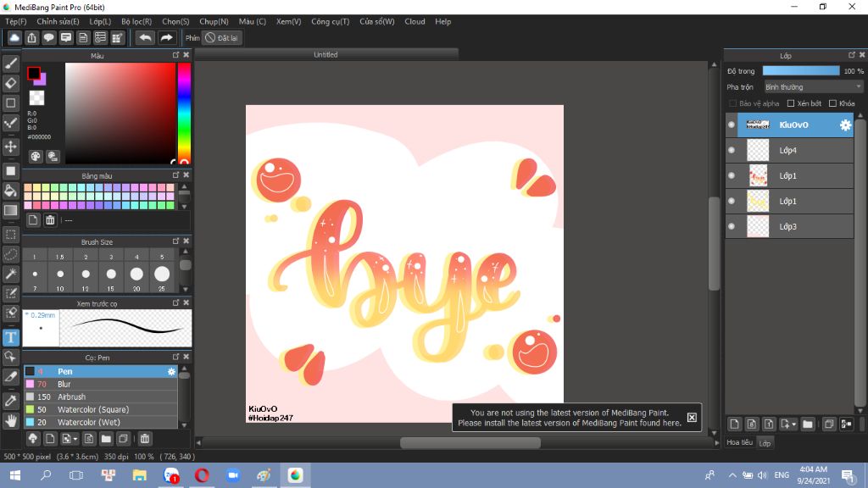868x488 pixels.
Task: Open Pen brush settings gear
Action: pyautogui.click(x=171, y=372)
